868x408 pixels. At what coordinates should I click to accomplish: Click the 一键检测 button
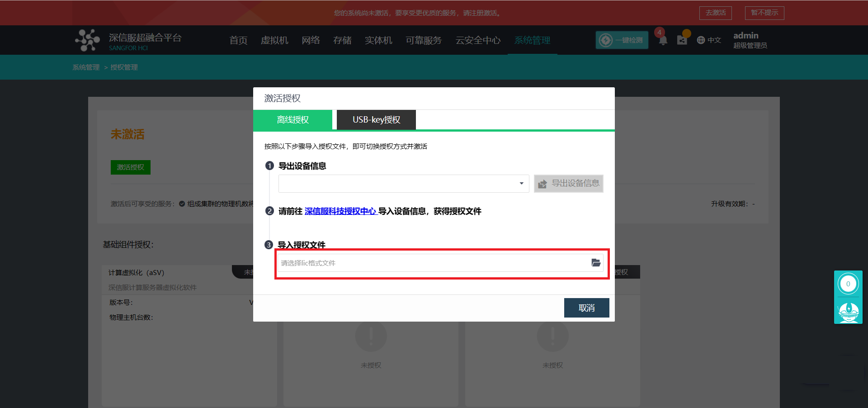[x=622, y=40]
